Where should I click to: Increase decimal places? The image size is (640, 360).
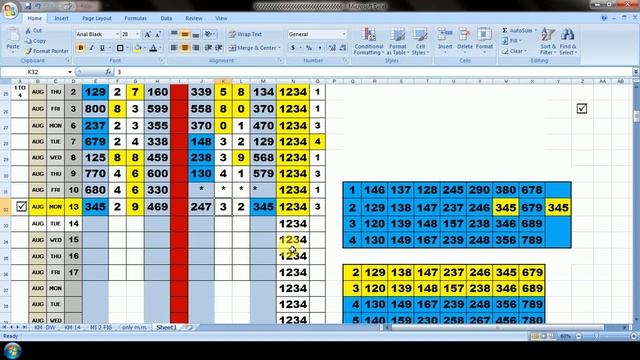(x=332, y=48)
